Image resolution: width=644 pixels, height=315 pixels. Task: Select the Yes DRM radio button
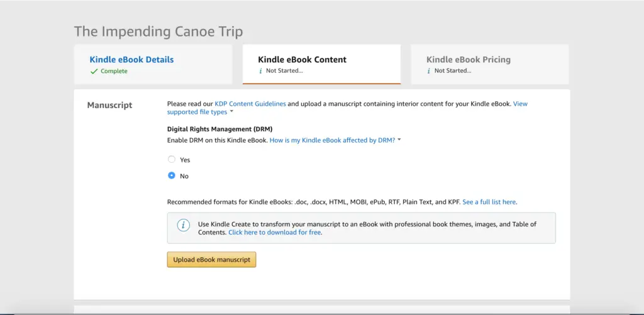coord(172,159)
